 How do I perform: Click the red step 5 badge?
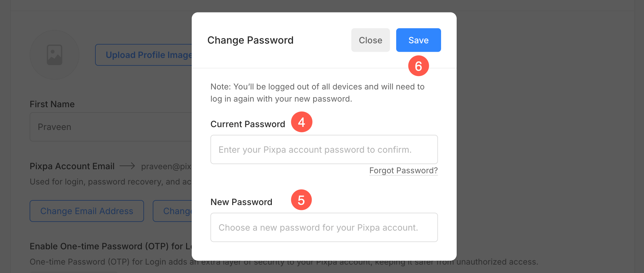[x=301, y=200]
